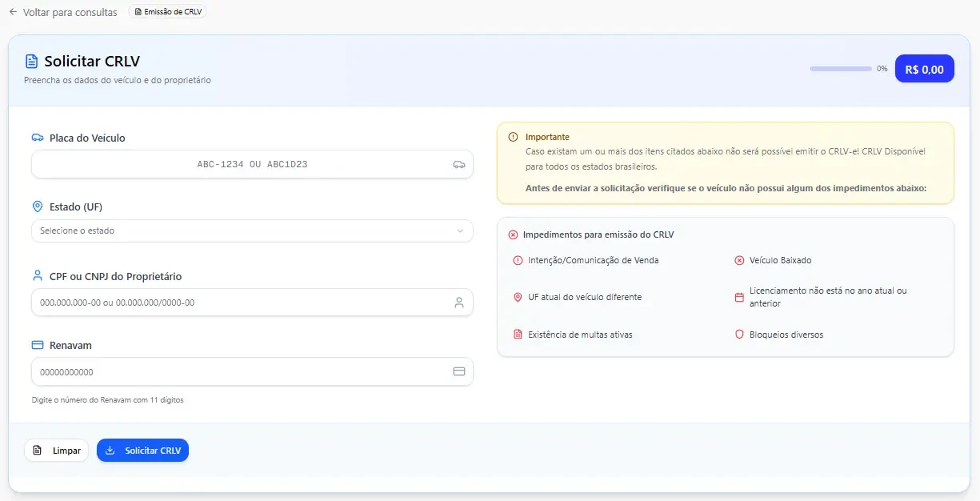Click the chevron arrow of the state selector

click(x=460, y=230)
